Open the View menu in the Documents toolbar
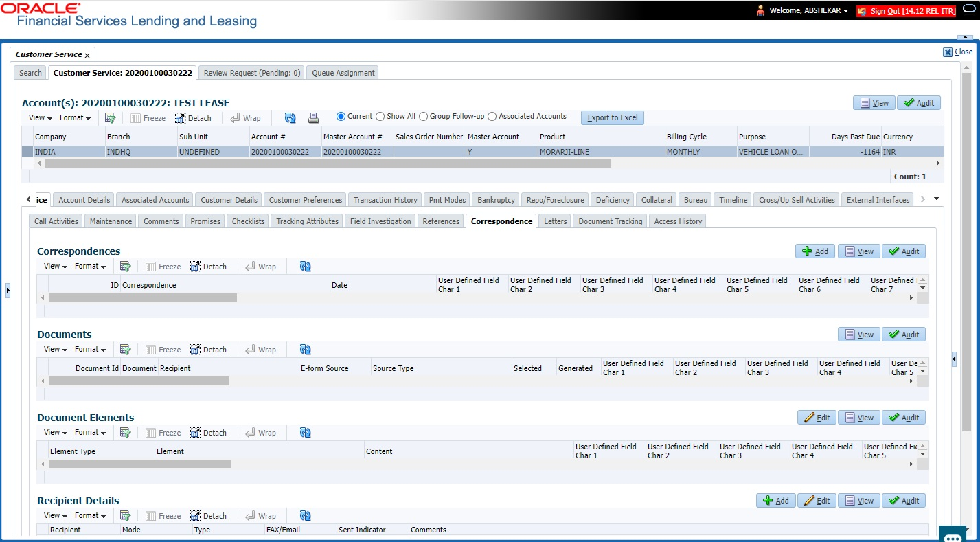 55,349
